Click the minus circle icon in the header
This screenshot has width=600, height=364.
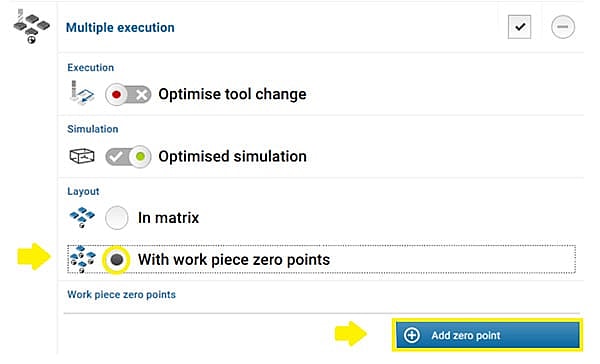(x=562, y=27)
